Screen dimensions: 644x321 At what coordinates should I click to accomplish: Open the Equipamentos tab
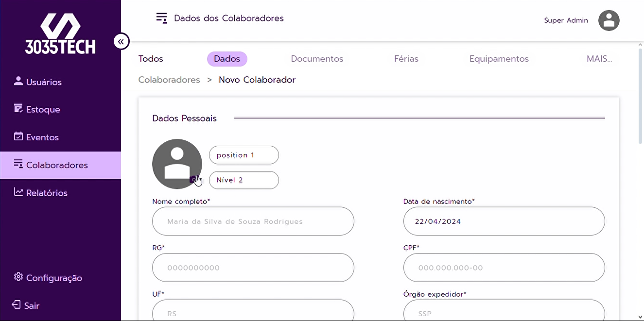499,59
